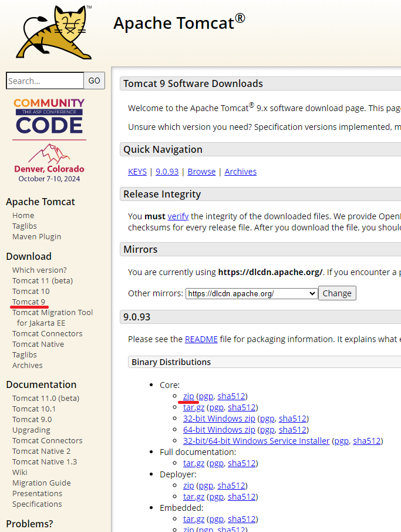
Task: Open the Migration Guide link
Action: (41, 483)
